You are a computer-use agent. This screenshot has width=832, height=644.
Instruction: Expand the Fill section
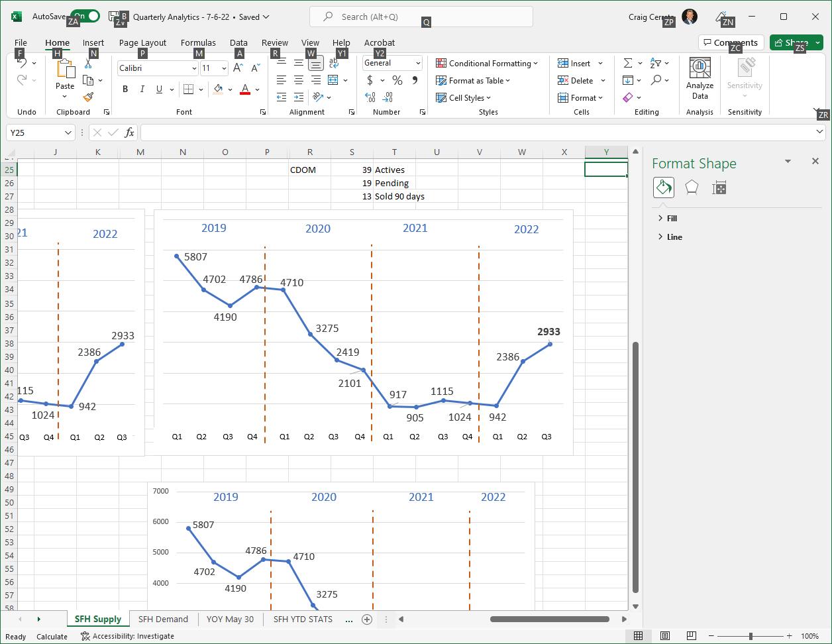[x=668, y=218]
